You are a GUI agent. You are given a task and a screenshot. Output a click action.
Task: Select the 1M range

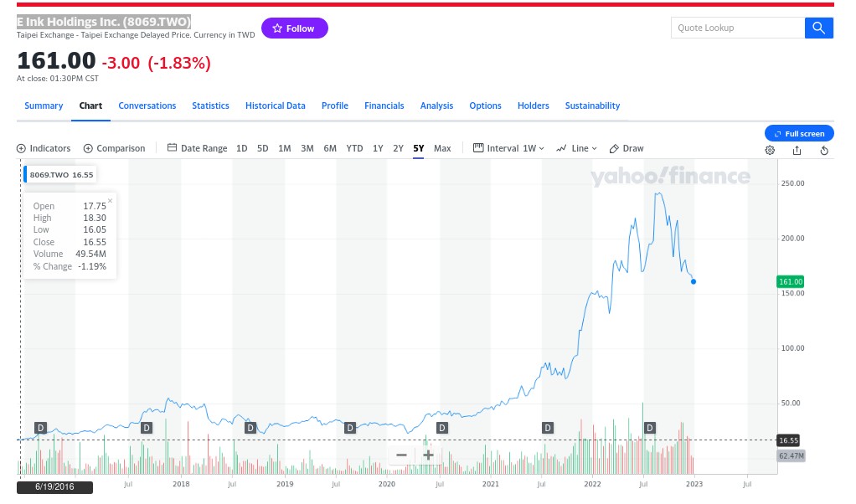[x=285, y=148]
